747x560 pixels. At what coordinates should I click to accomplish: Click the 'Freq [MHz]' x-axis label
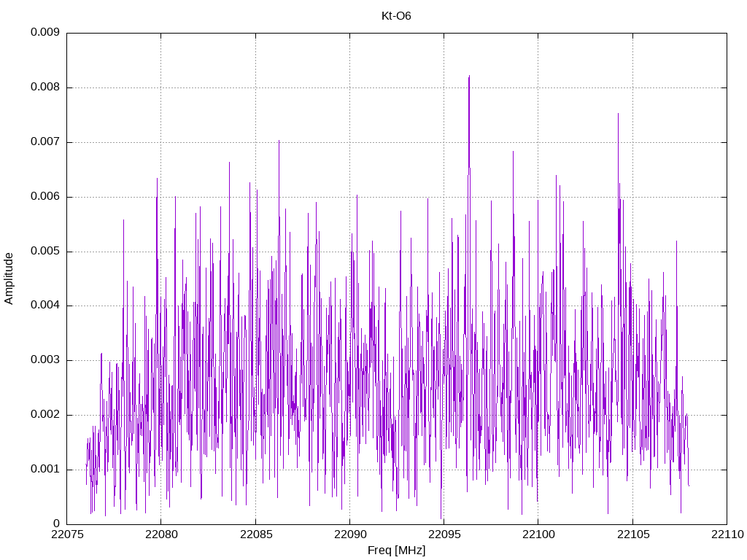(396, 550)
